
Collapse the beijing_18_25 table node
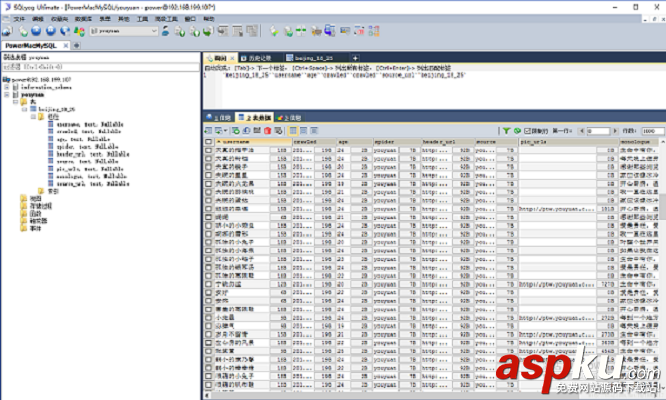click(24, 109)
